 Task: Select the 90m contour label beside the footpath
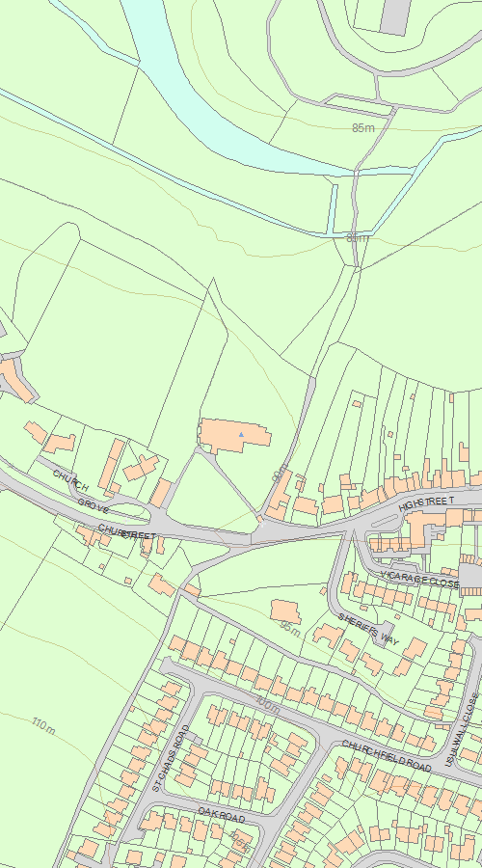coord(280,473)
